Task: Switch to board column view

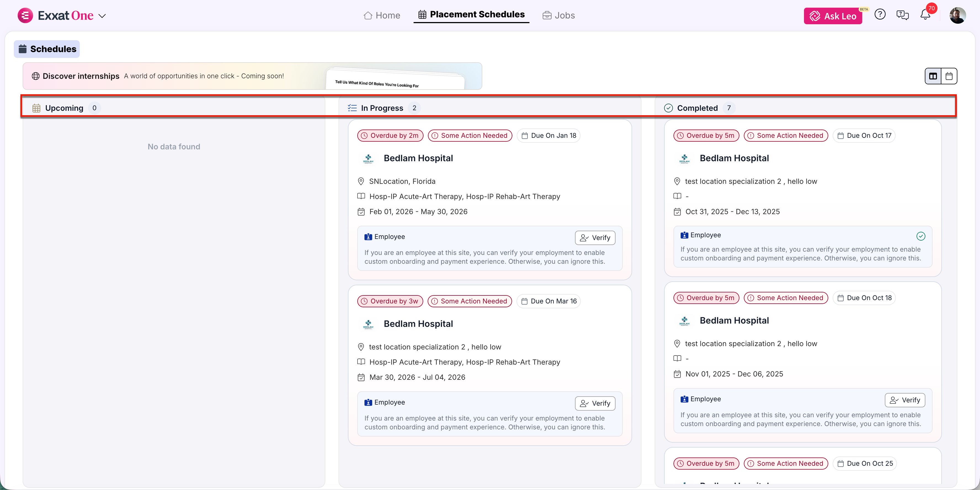Action: pyautogui.click(x=933, y=76)
